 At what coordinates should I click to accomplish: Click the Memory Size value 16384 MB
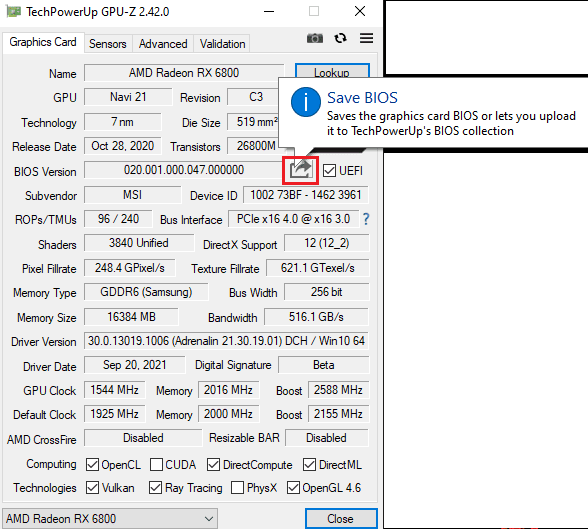[131, 317]
